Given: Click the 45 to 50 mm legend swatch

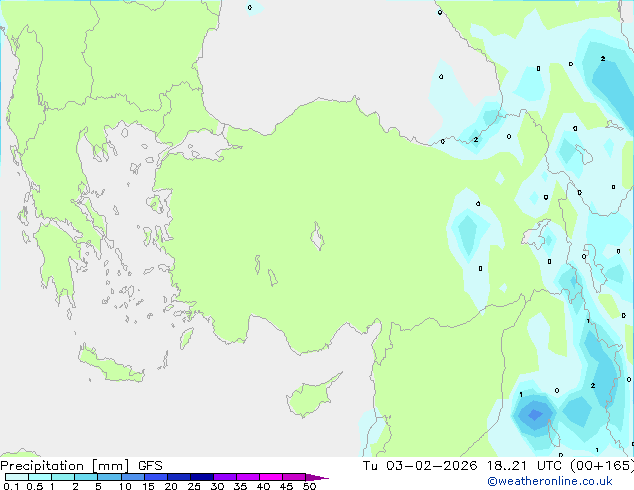Looking at the screenshot, I should 294,477.
